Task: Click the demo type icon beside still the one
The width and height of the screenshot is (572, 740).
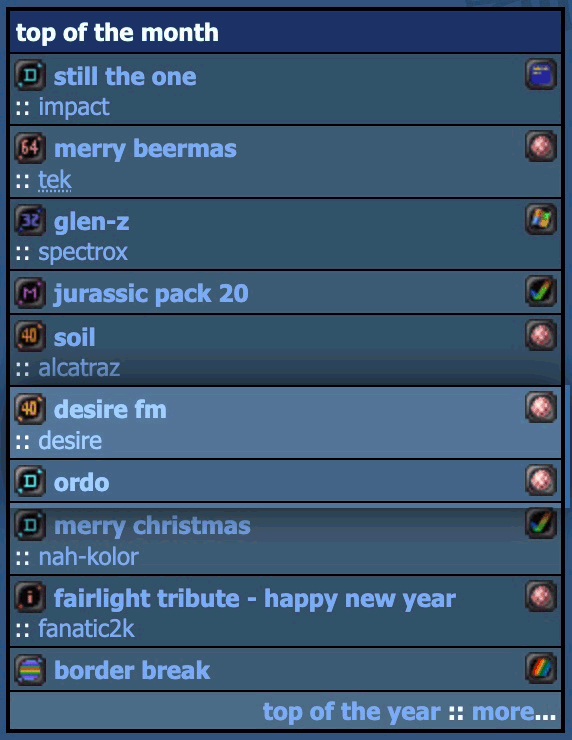Action: pos(30,75)
